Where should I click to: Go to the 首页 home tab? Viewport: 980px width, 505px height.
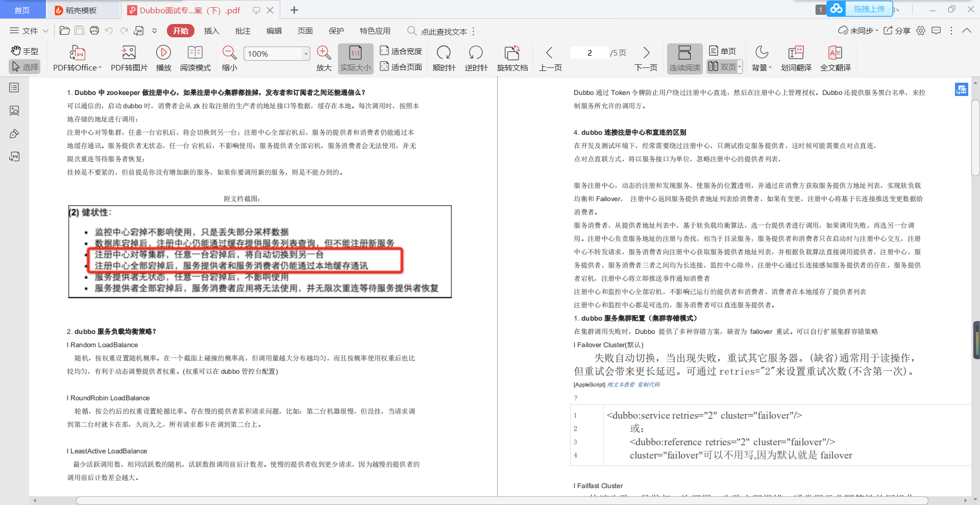(x=22, y=10)
